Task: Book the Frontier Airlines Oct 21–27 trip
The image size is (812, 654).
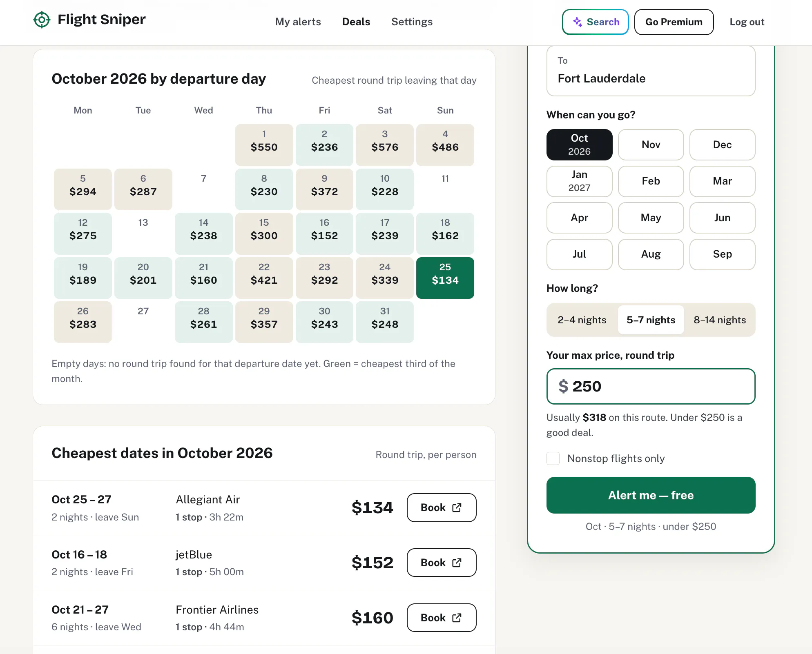Action: click(x=442, y=618)
